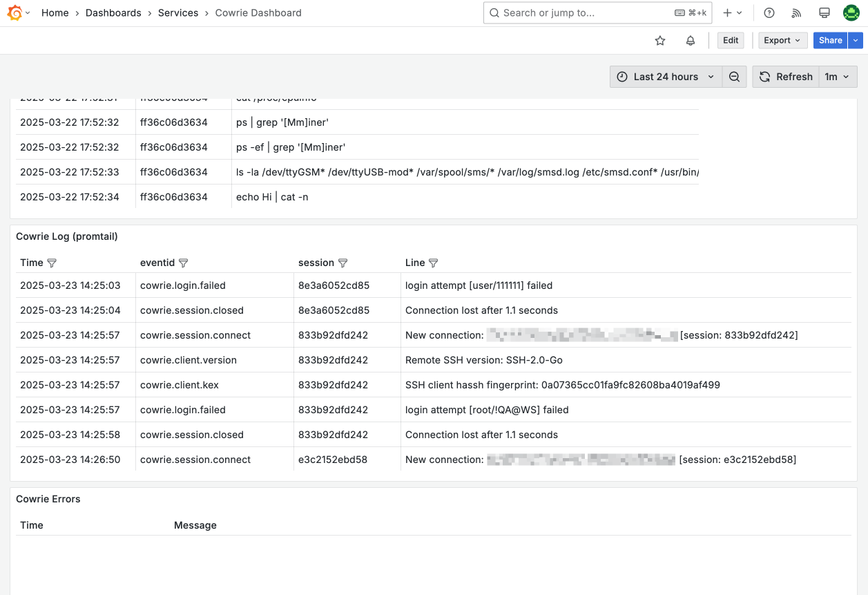The width and height of the screenshot is (868, 595).
Task: Filter the Time column in Cowrie Log
Action: point(52,263)
